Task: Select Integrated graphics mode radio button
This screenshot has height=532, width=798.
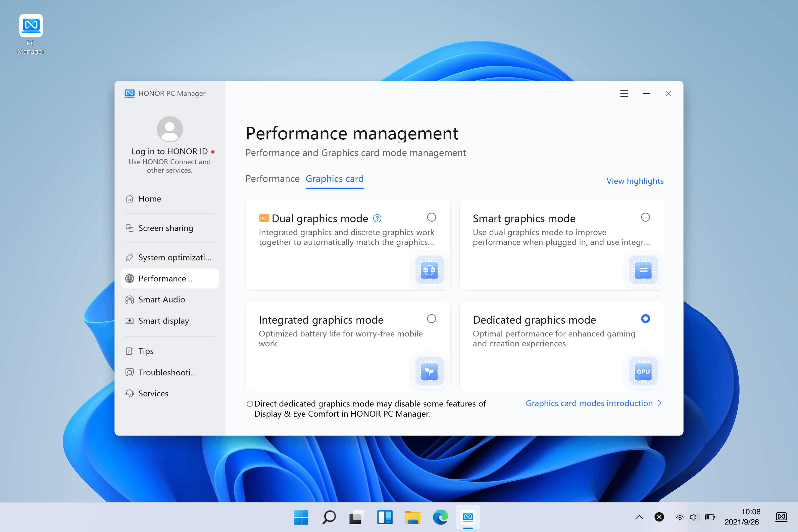Action: tap(432, 319)
